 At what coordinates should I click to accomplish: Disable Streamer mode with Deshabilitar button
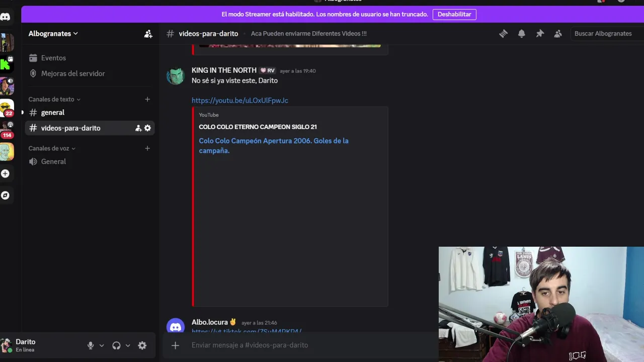[x=454, y=14]
